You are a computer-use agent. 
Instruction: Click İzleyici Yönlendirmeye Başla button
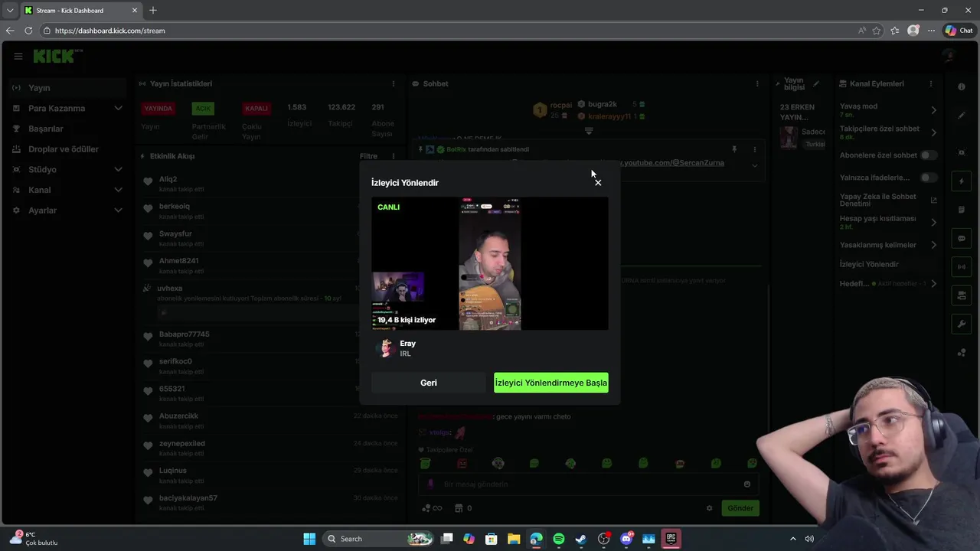point(551,383)
